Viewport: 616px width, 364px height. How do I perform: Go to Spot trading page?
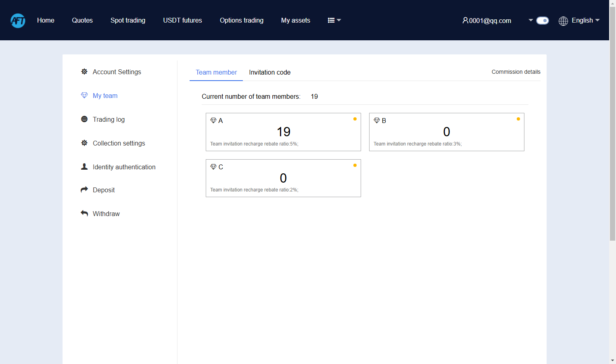coord(128,20)
